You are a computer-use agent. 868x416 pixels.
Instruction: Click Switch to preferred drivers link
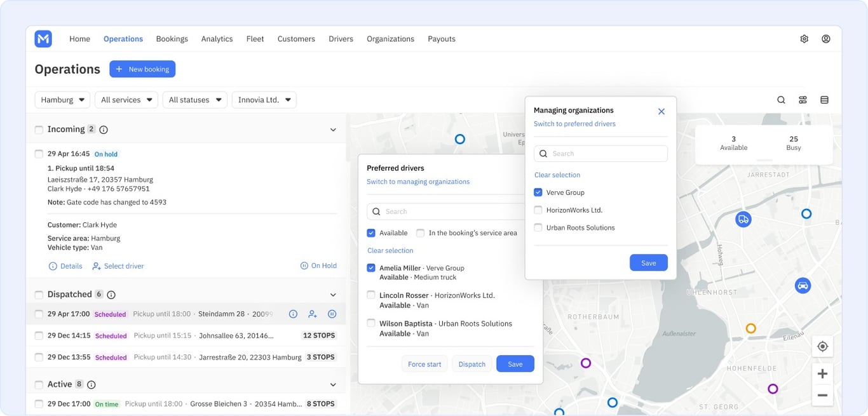pyautogui.click(x=574, y=124)
